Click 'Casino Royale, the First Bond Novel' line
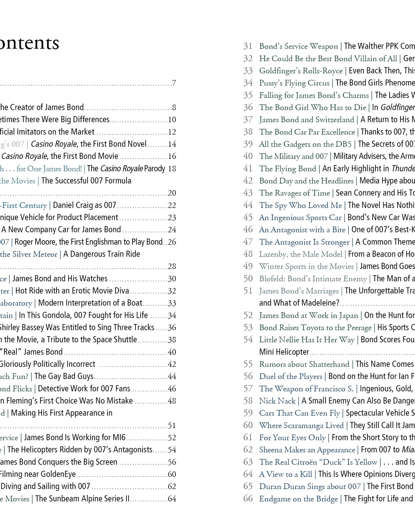 pos(88,144)
